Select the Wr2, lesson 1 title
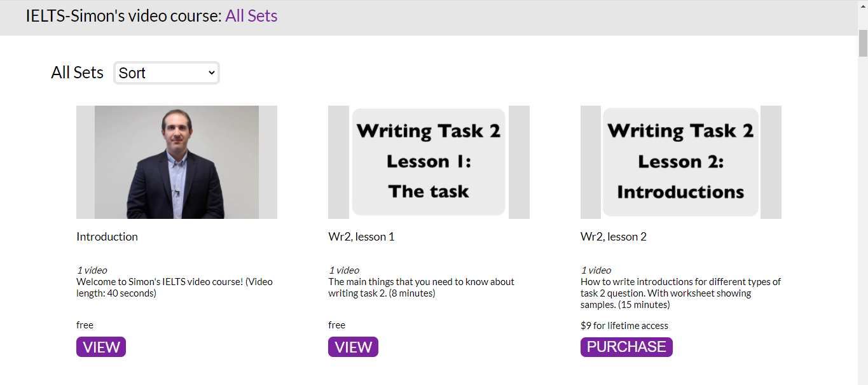The width and height of the screenshot is (868, 385). [361, 237]
